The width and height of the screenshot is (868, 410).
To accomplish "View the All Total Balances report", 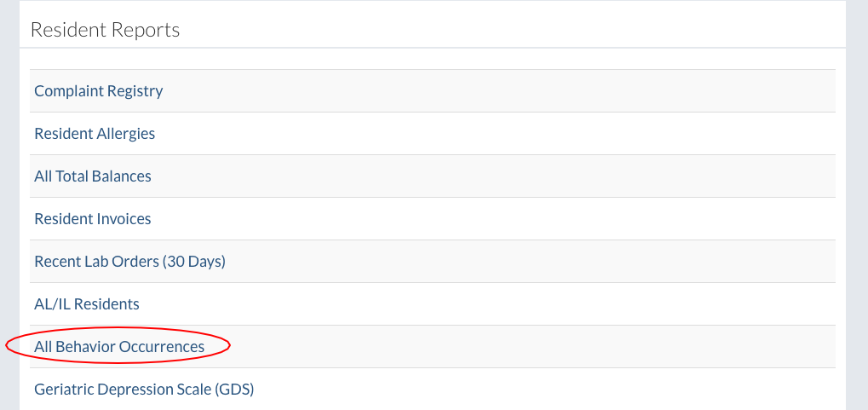I will coord(93,176).
